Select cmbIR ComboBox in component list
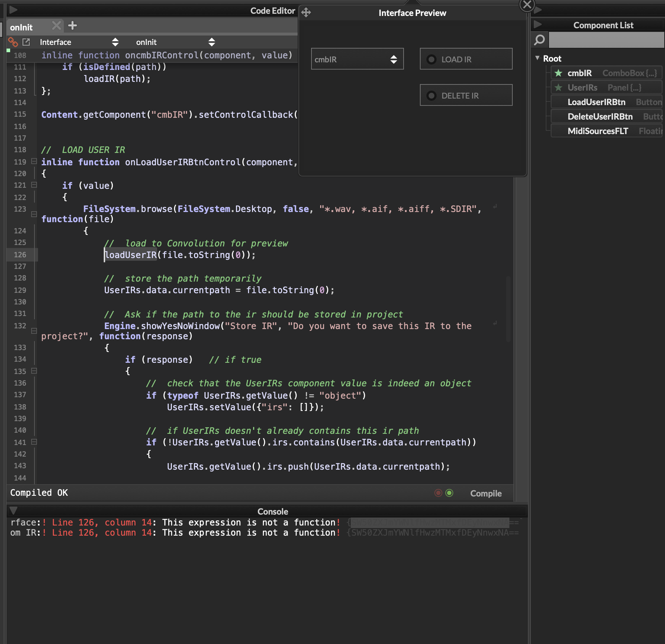The height and width of the screenshot is (644, 665). (x=607, y=73)
